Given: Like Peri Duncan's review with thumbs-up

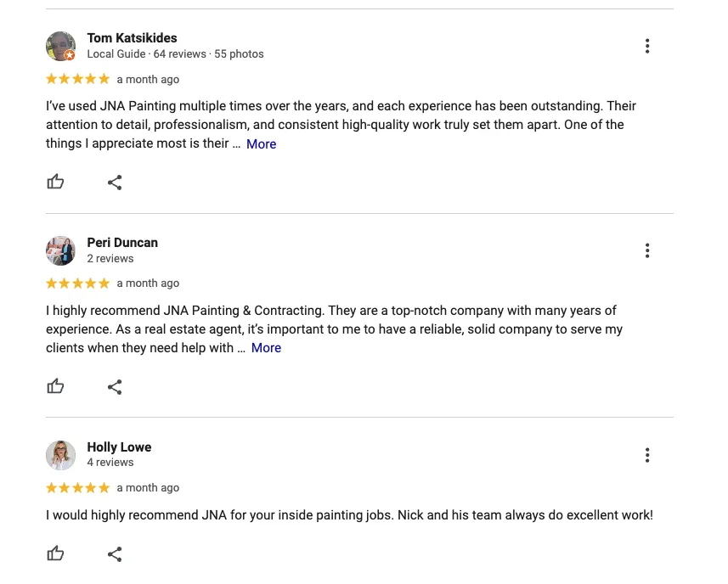Looking at the screenshot, I should point(55,386).
